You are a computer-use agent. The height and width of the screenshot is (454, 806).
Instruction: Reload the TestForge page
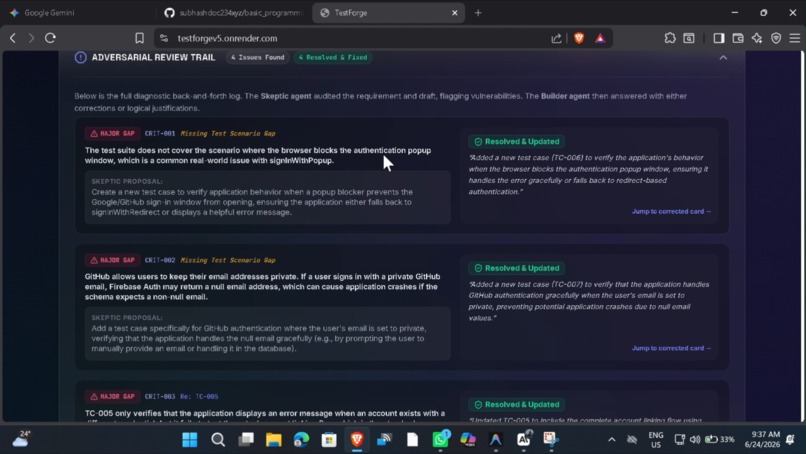click(50, 38)
